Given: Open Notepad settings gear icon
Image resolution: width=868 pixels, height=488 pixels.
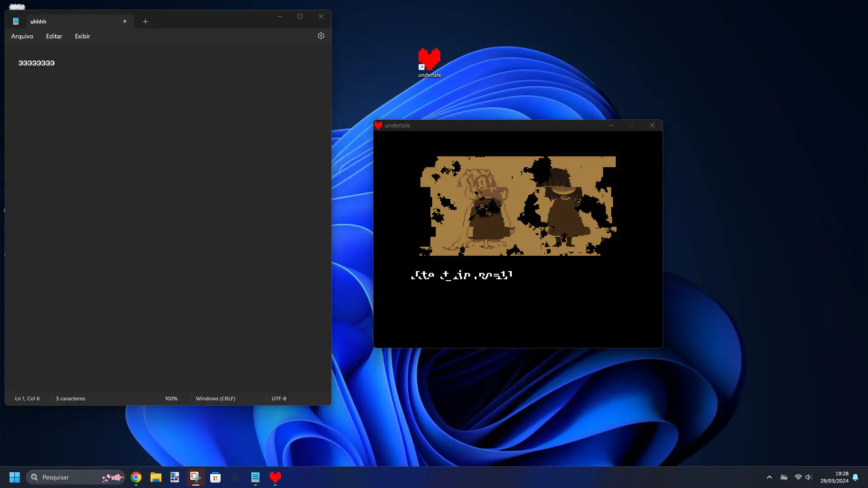Looking at the screenshot, I should coord(321,36).
